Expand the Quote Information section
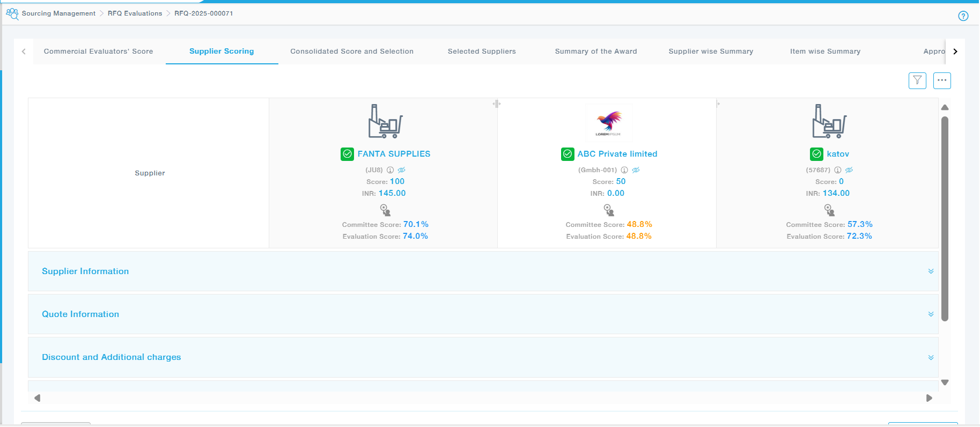The image size is (980, 427). pos(931,314)
